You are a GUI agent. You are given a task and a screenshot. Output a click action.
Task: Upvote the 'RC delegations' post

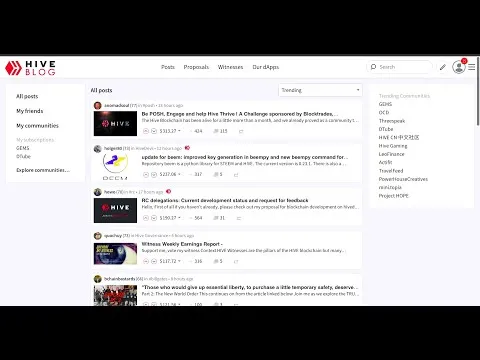pos(146,218)
